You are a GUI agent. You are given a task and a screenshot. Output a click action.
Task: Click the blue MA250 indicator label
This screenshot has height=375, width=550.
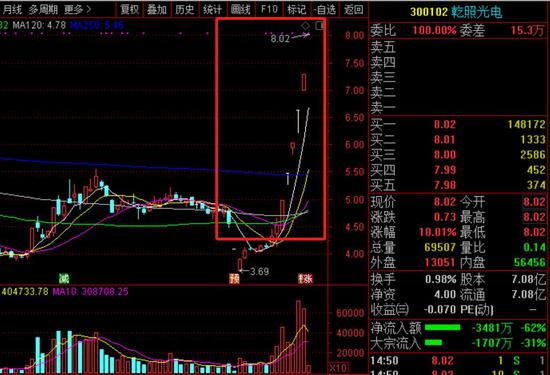pyautogui.click(x=96, y=25)
